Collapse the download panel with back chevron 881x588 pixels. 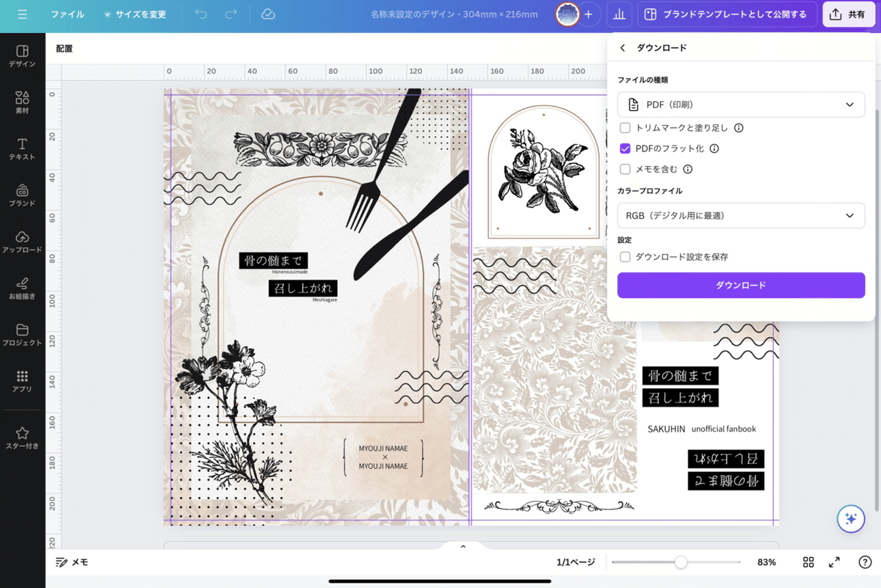pos(622,47)
